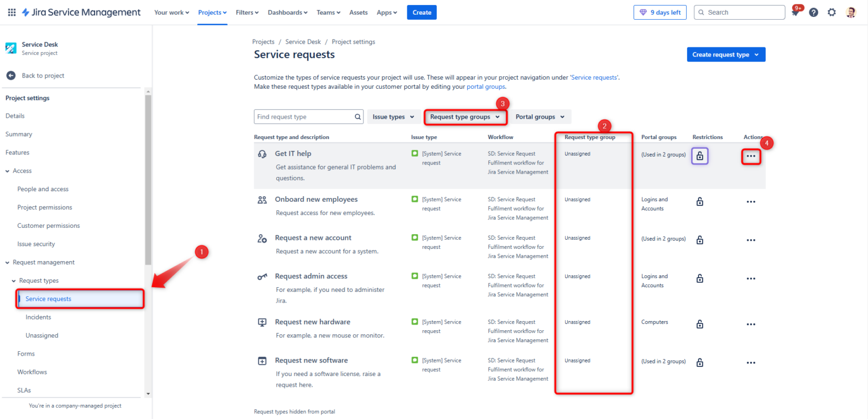Open the Atlassian app switcher grid
The width and height of the screenshot is (868, 419).
click(11, 12)
